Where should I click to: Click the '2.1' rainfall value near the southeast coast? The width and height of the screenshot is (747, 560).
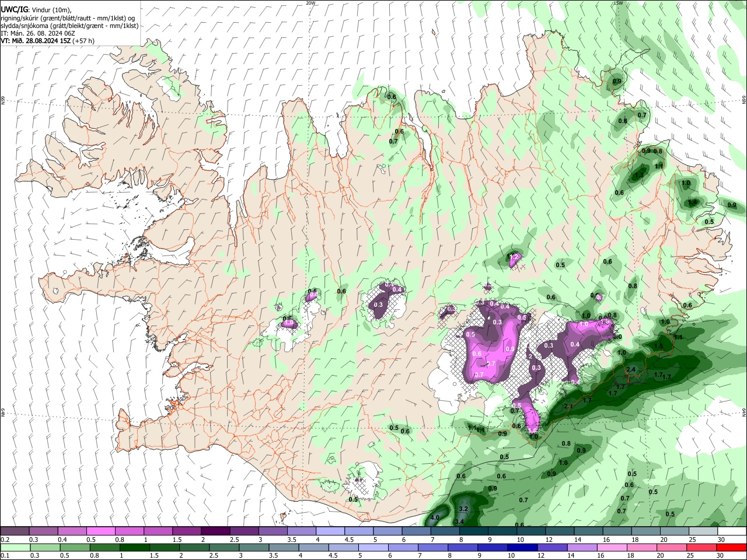(x=569, y=406)
